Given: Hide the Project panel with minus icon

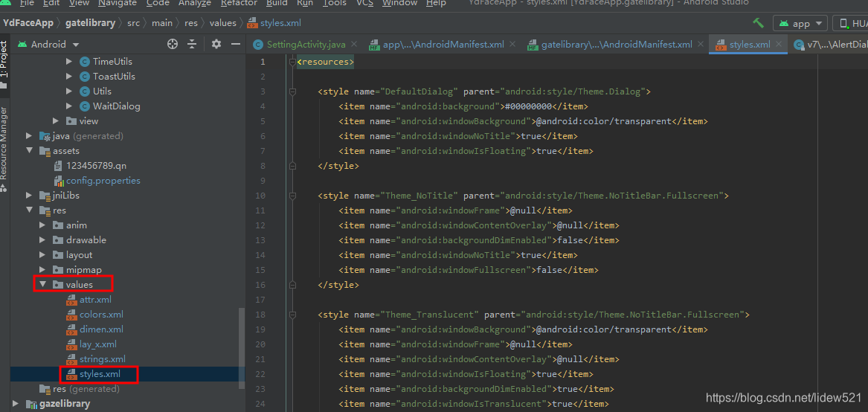Looking at the screenshot, I should pos(235,45).
